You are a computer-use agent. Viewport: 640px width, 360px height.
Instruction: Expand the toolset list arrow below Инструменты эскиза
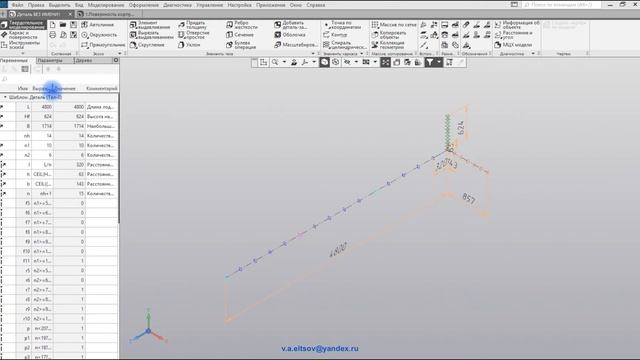coord(23,53)
